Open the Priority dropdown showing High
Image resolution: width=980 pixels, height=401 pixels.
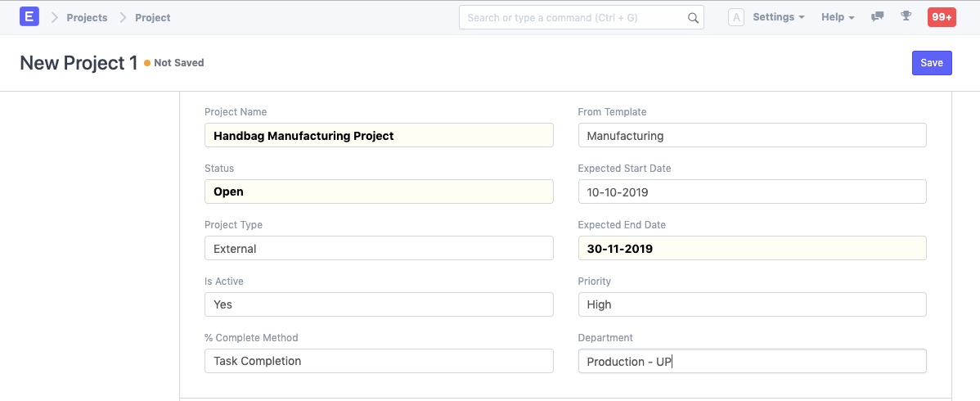751,304
